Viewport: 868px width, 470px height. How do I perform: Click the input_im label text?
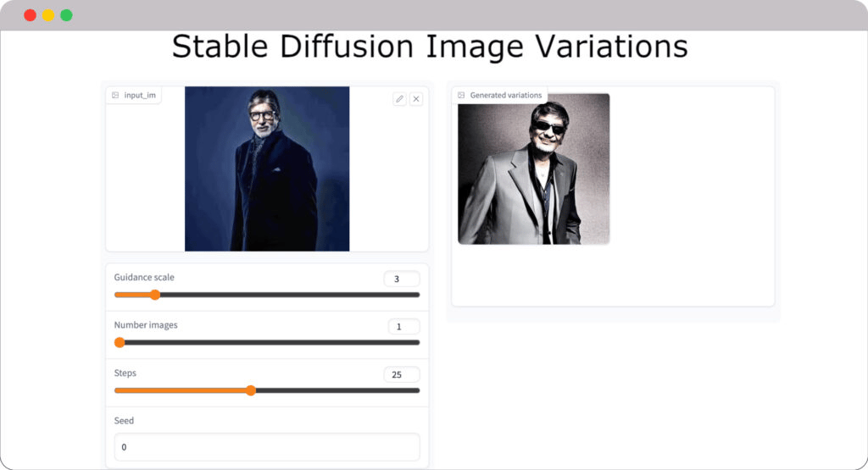[x=140, y=95]
